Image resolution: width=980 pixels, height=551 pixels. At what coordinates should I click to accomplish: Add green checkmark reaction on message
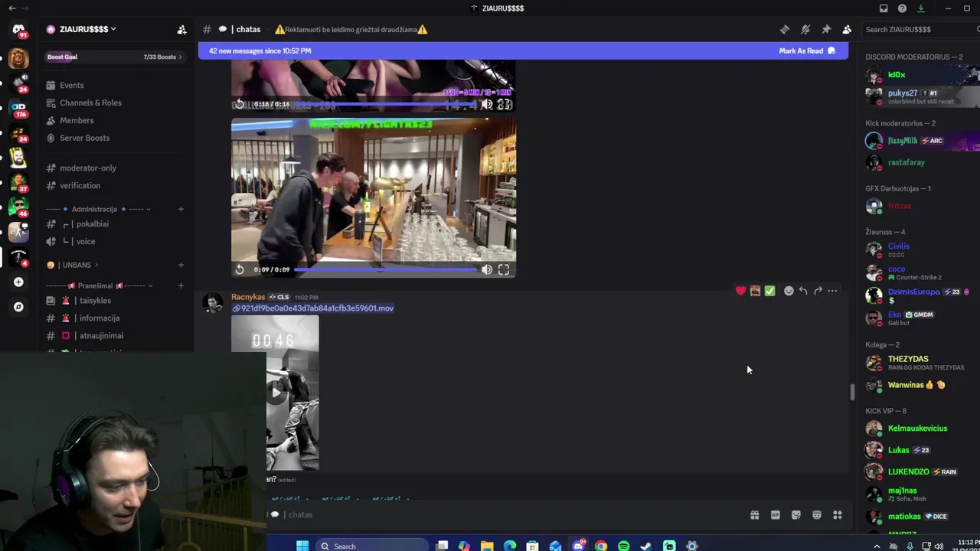click(769, 291)
